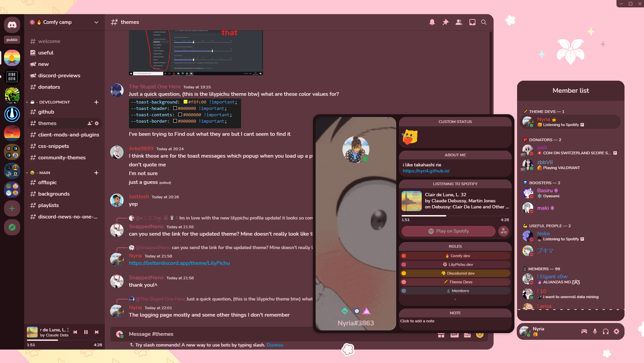Open Nyria avatar in profile popout

coord(356,150)
